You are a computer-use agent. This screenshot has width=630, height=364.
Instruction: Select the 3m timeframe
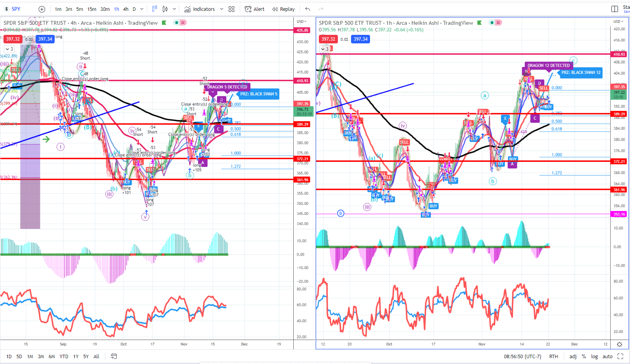(69, 9)
